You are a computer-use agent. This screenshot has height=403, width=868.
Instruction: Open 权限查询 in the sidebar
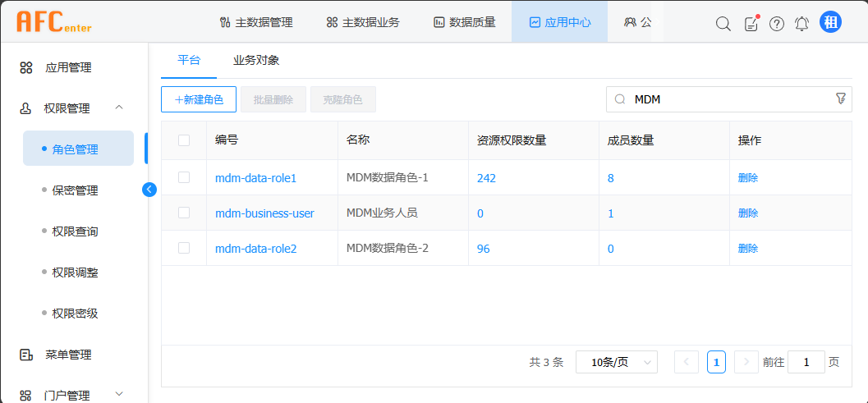tap(75, 231)
